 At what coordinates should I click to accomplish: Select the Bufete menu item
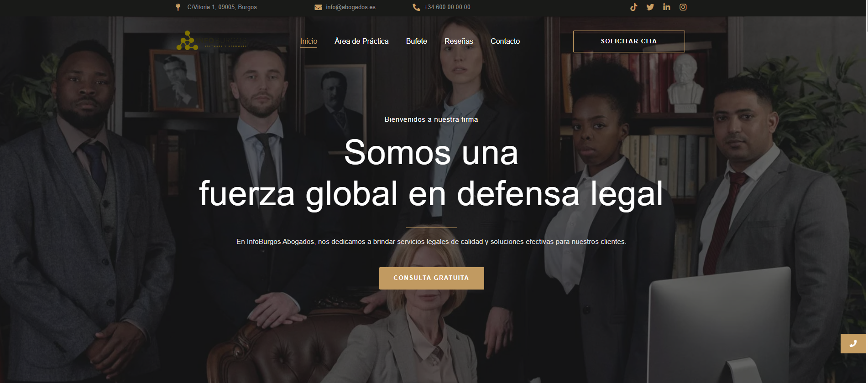pos(417,41)
